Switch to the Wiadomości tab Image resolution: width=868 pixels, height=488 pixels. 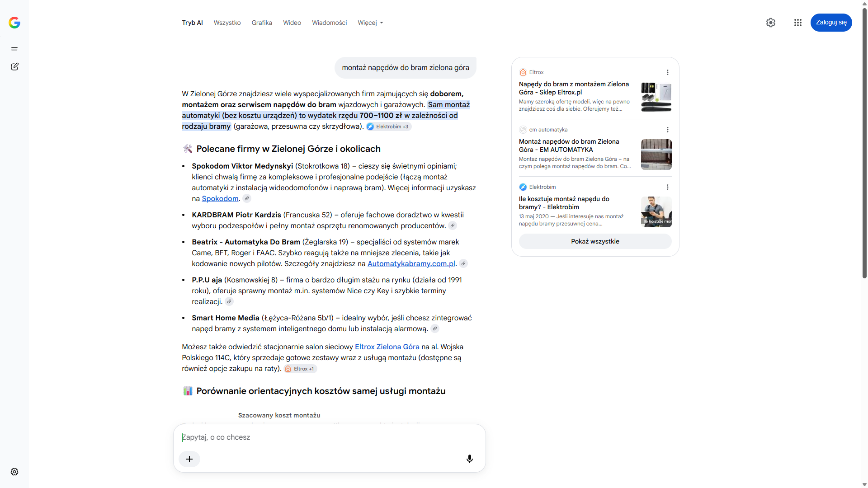330,23
